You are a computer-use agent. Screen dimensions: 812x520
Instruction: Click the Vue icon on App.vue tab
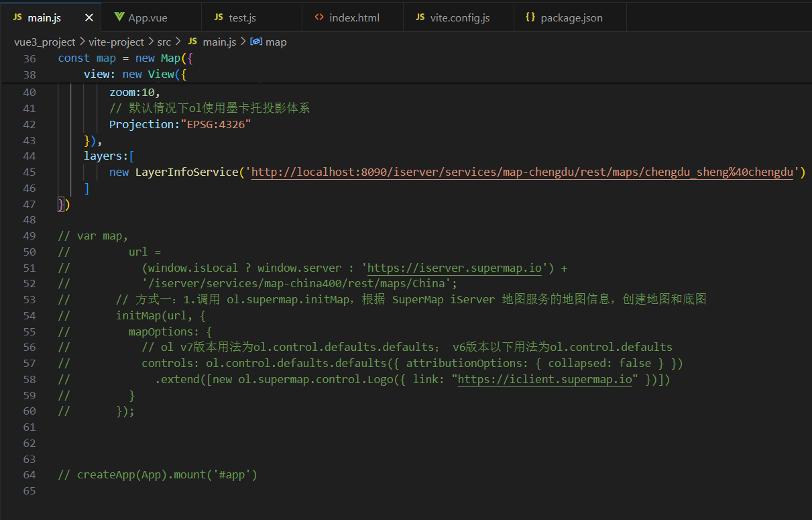(119, 17)
